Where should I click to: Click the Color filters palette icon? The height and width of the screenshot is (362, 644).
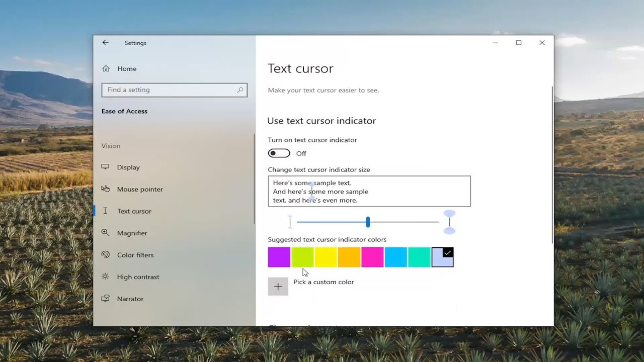[105, 254]
